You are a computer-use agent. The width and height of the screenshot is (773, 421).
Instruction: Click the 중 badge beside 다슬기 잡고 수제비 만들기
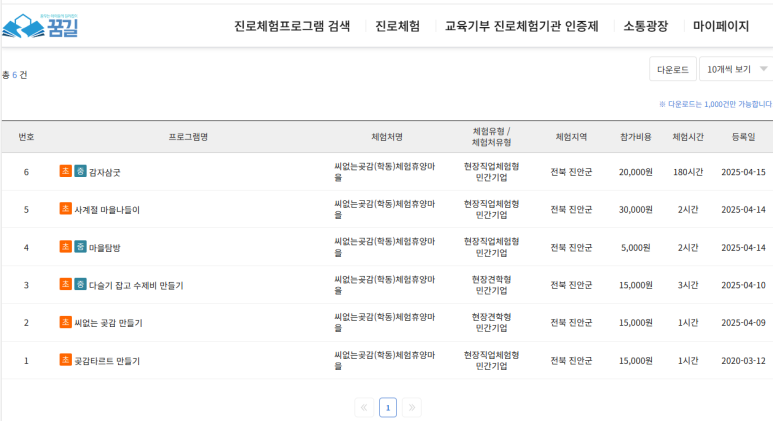point(80,284)
